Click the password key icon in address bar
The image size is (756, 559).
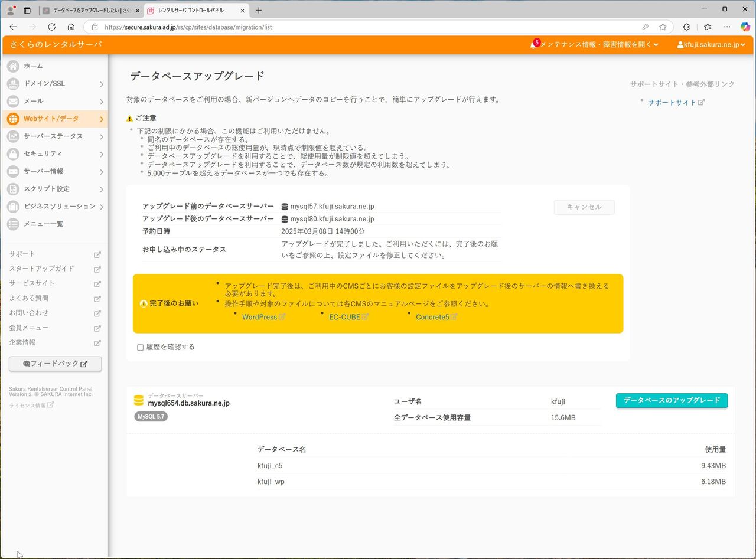646,27
